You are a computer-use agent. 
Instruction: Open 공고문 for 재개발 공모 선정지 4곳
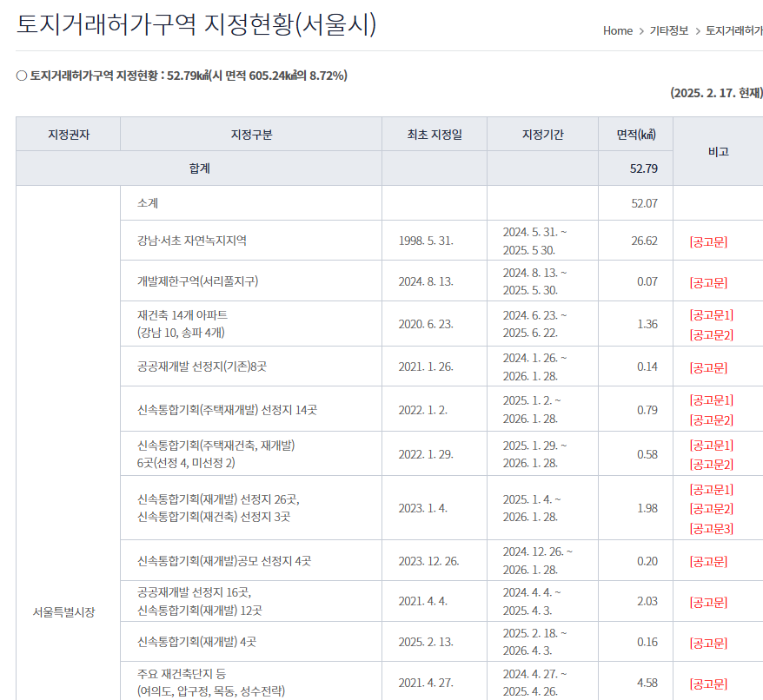tap(708, 562)
